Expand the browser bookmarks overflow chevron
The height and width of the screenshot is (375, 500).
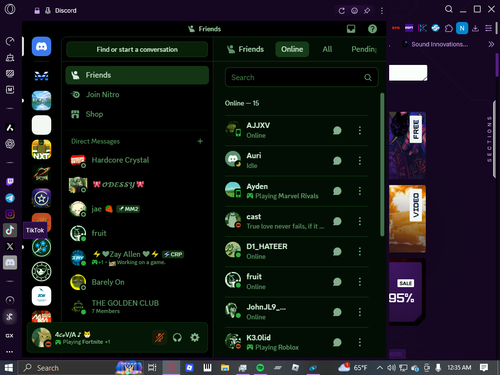pyautogui.click(x=491, y=44)
